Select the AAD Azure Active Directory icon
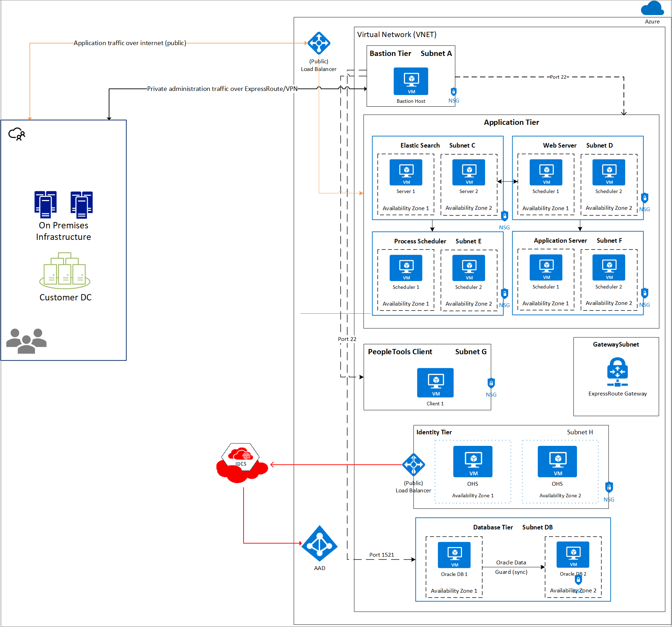Image resolution: width=672 pixels, height=627 pixels. click(x=319, y=543)
